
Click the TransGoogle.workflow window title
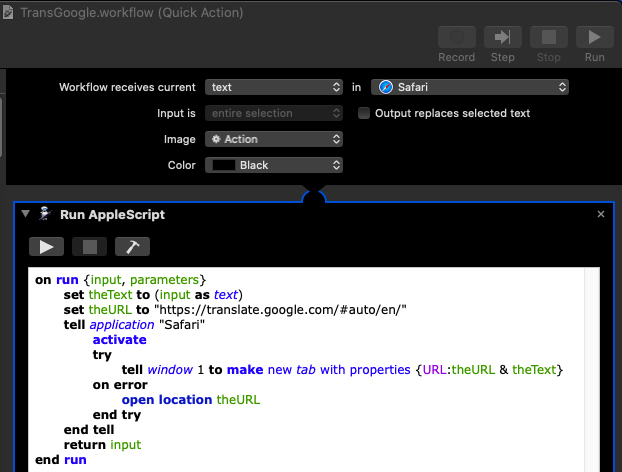click(x=132, y=13)
